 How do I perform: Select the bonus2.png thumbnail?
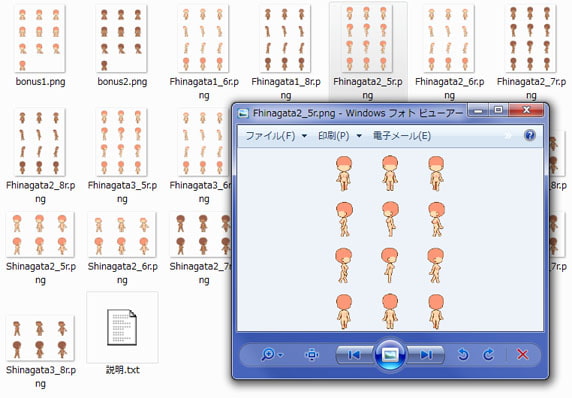121,38
